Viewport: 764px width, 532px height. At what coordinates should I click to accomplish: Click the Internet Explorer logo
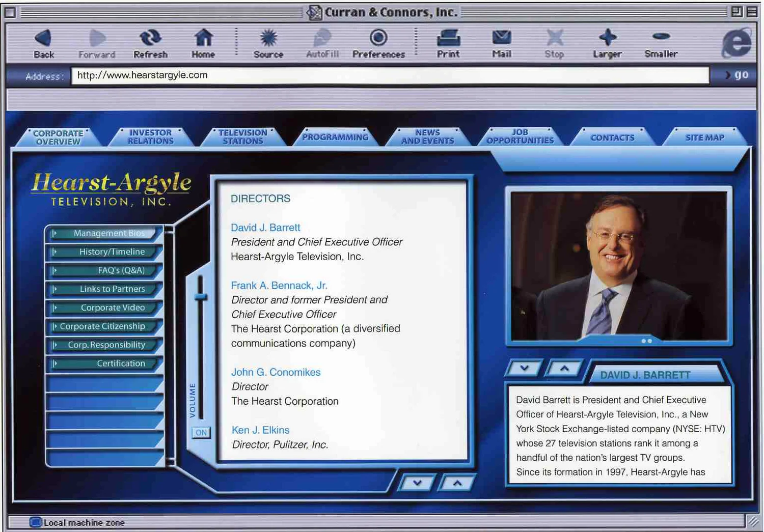point(736,43)
